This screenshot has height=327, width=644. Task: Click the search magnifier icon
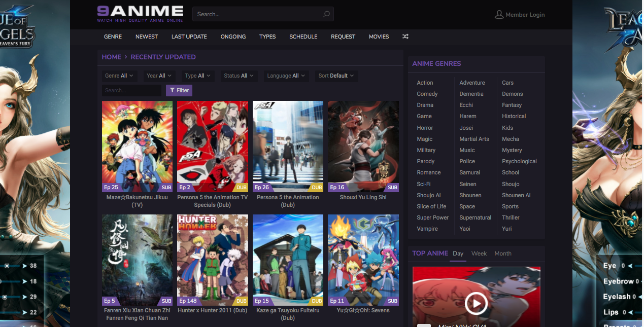click(326, 14)
